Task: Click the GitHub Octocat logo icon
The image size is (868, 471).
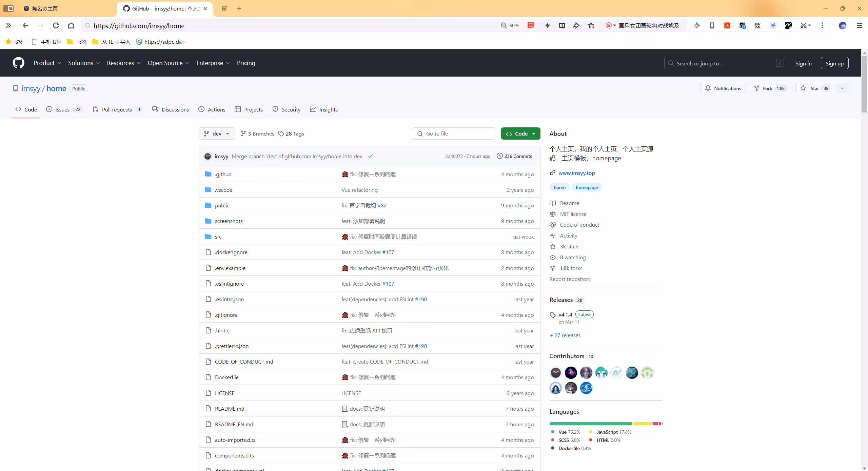Action: pos(18,63)
